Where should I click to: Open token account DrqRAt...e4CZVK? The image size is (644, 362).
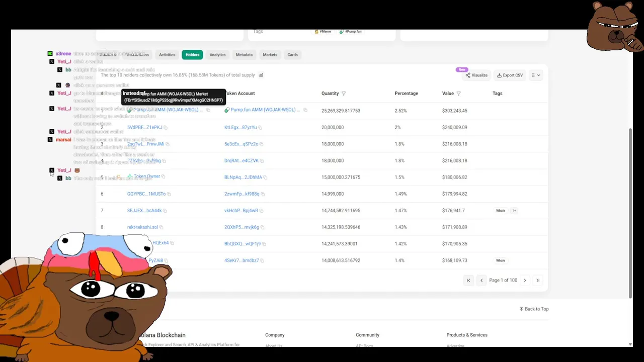point(242,161)
